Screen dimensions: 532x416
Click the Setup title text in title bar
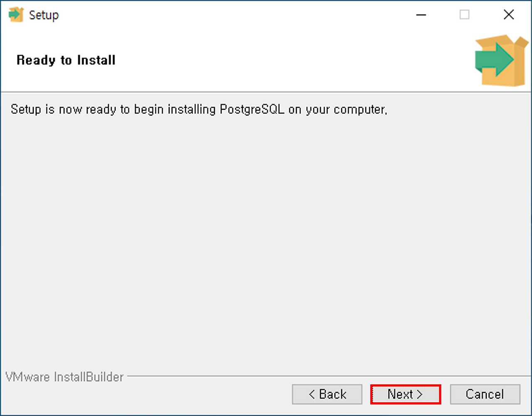click(x=44, y=15)
